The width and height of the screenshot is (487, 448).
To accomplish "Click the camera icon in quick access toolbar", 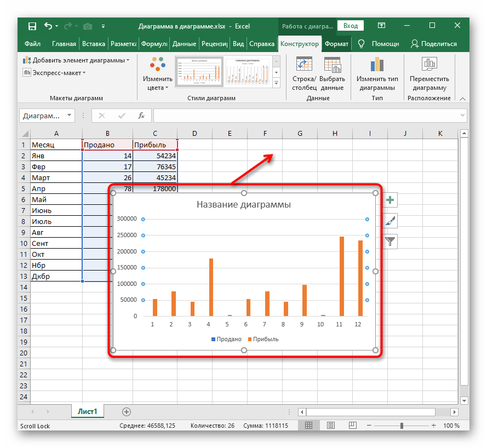I will coord(88,26).
